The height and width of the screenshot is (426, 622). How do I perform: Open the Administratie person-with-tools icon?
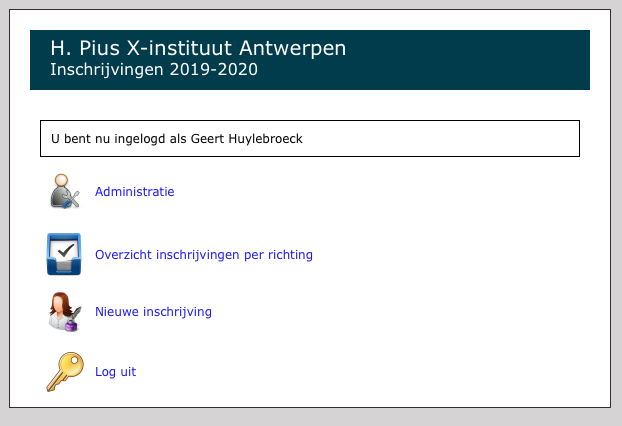pyautogui.click(x=65, y=191)
